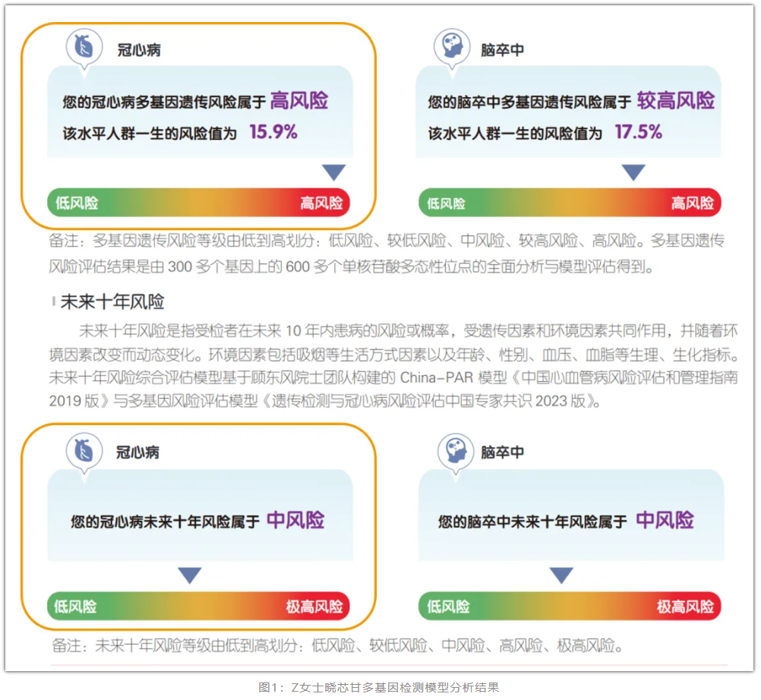Image resolution: width=761 pixels, height=700 pixels.
Task: Click 低风险 end of top coronary gradient bar
Action: tap(77, 203)
